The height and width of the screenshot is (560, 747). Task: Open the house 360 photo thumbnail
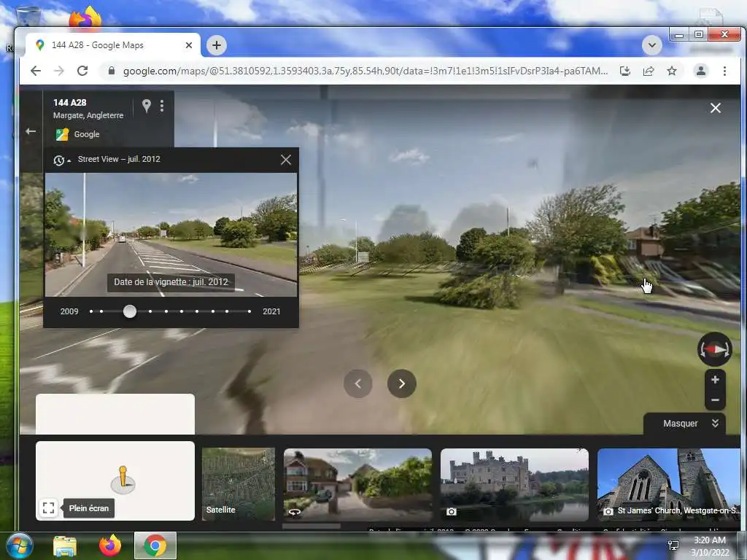coord(357,484)
